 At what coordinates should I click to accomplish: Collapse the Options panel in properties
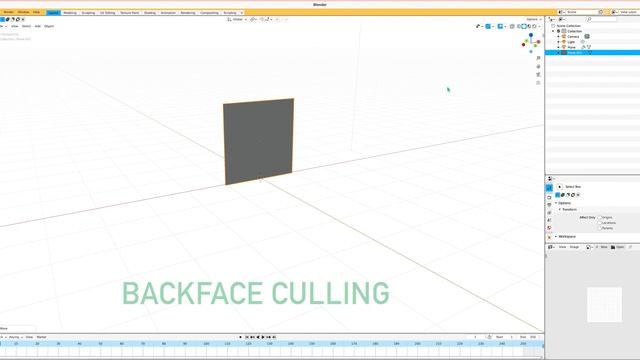556,203
